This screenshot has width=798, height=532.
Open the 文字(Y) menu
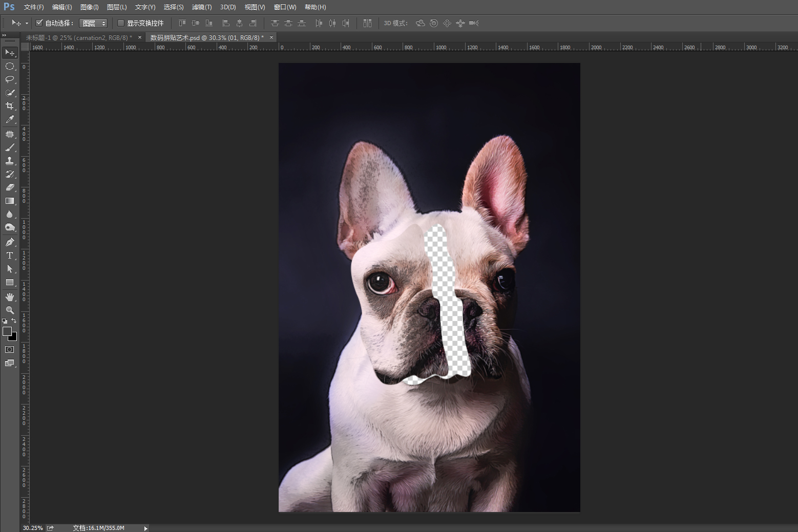tap(145, 7)
